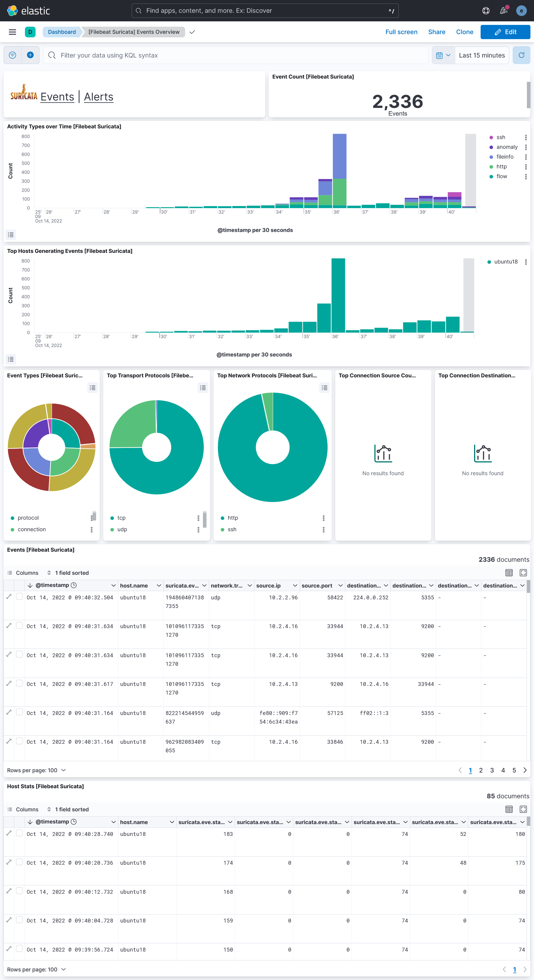Toggle legend for Top Hosts Generating Events chart

[x=11, y=359]
